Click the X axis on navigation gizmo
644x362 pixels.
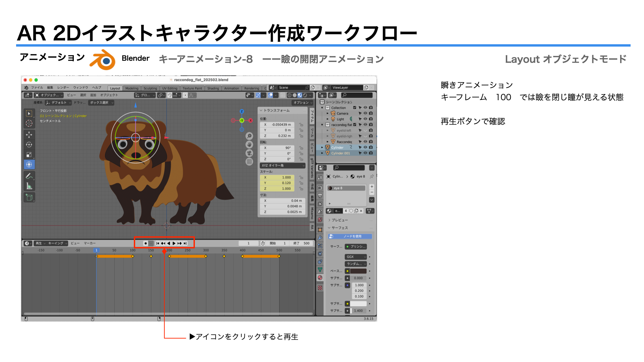[251, 120]
